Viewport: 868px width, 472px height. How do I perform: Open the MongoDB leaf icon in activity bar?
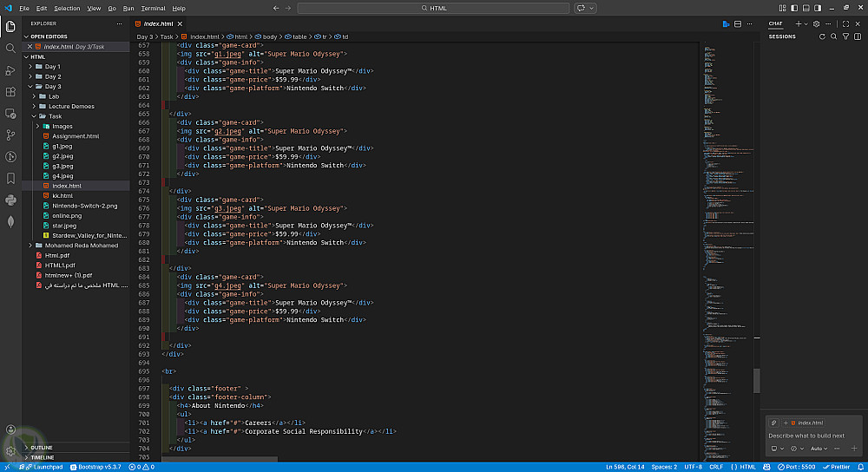pyautogui.click(x=10, y=222)
